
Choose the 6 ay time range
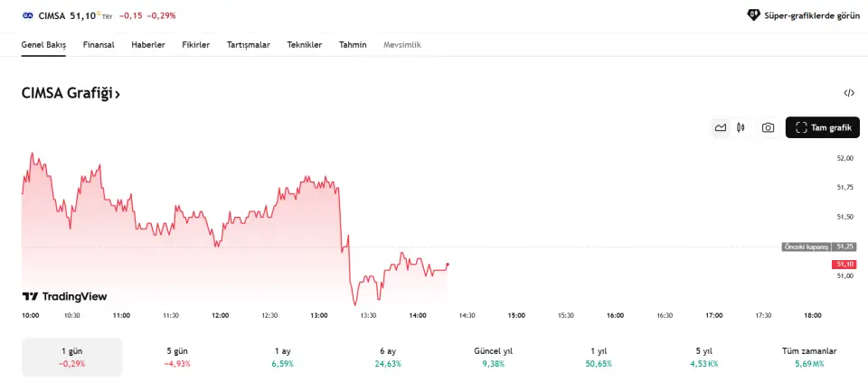pos(388,357)
